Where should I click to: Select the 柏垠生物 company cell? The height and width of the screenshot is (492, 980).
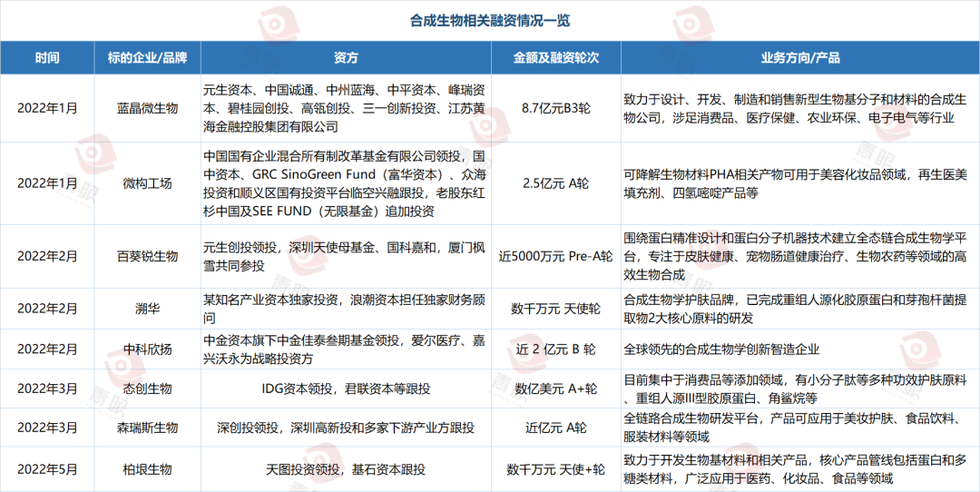tap(147, 469)
